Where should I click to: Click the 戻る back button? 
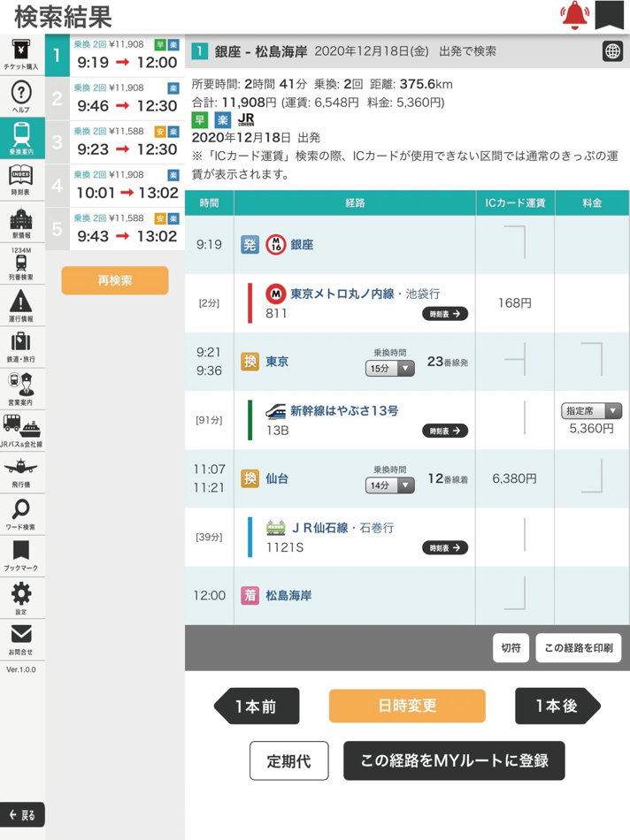coord(22,815)
